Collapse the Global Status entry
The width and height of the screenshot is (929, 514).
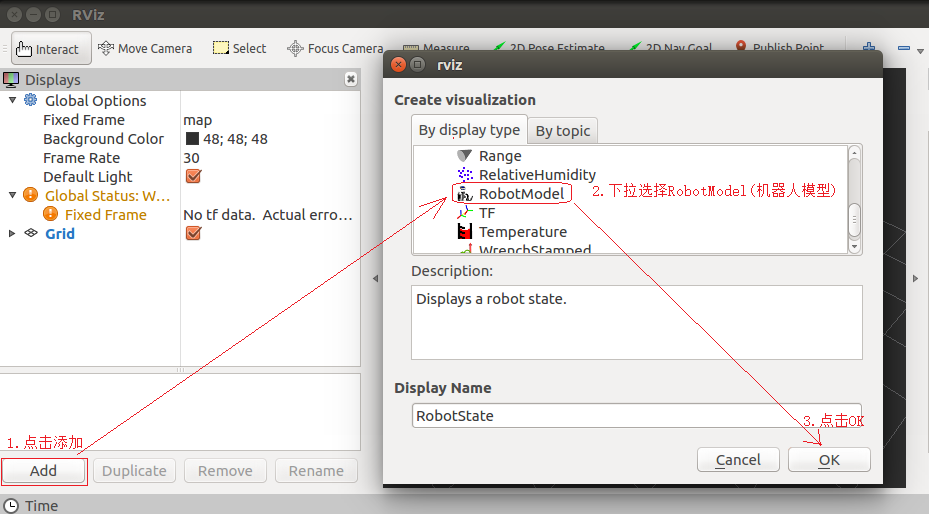coord(12,196)
